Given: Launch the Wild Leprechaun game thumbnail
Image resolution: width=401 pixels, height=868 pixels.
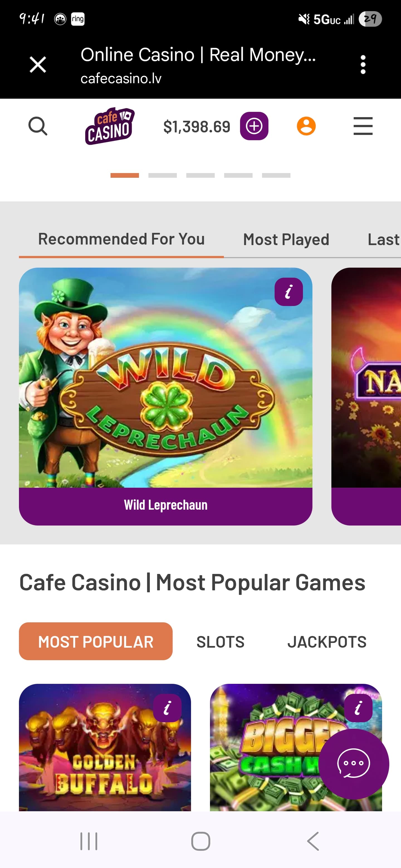Looking at the screenshot, I should (x=166, y=378).
